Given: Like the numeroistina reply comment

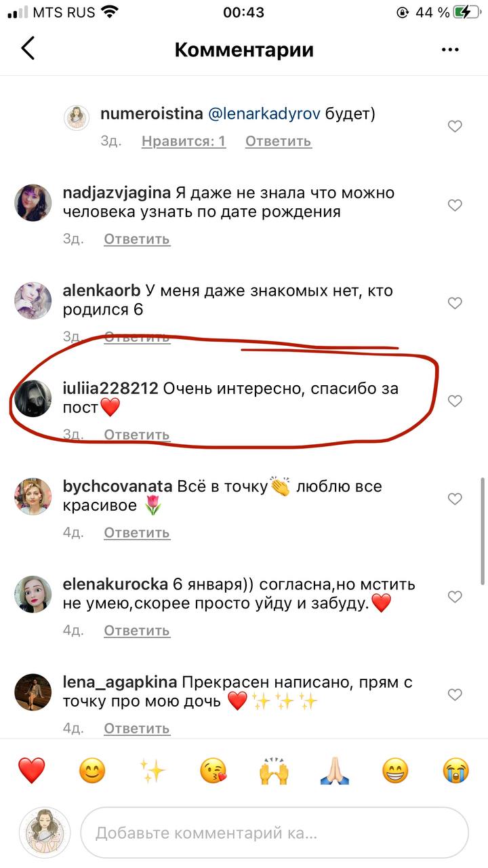Looking at the screenshot, I should (x=455, y=126).
